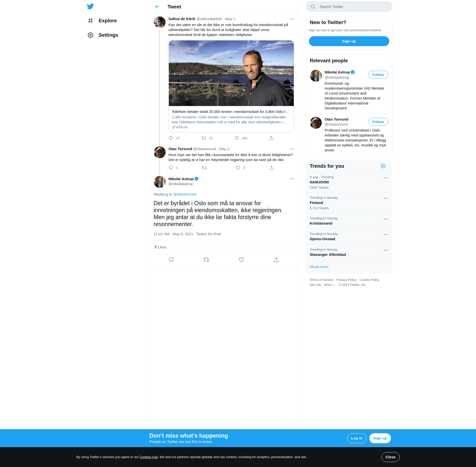Open more options on Nikolai Astrup's tweet
Screen dimensions: 476x467
(x=292, y=179)
